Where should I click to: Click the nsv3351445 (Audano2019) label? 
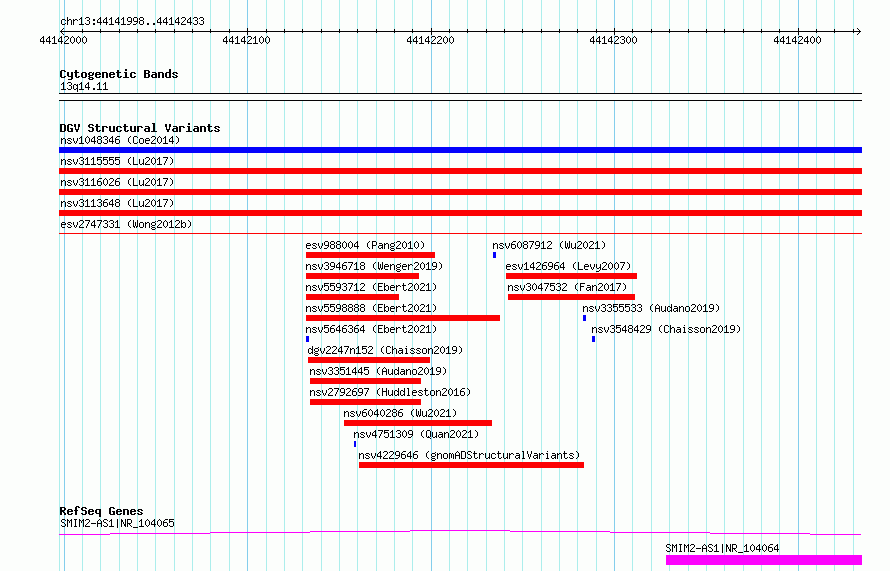pos(378,371)
